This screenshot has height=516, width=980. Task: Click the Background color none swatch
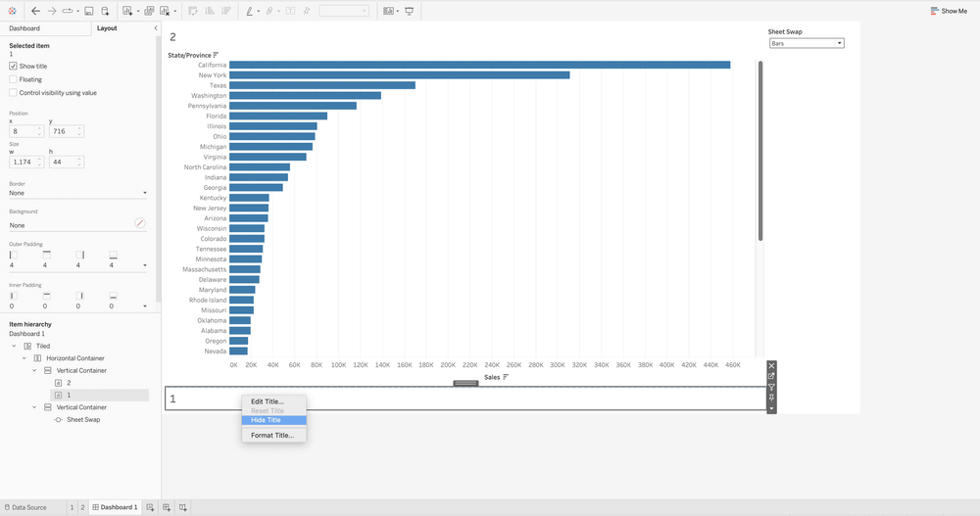click(x=140, y=223)
